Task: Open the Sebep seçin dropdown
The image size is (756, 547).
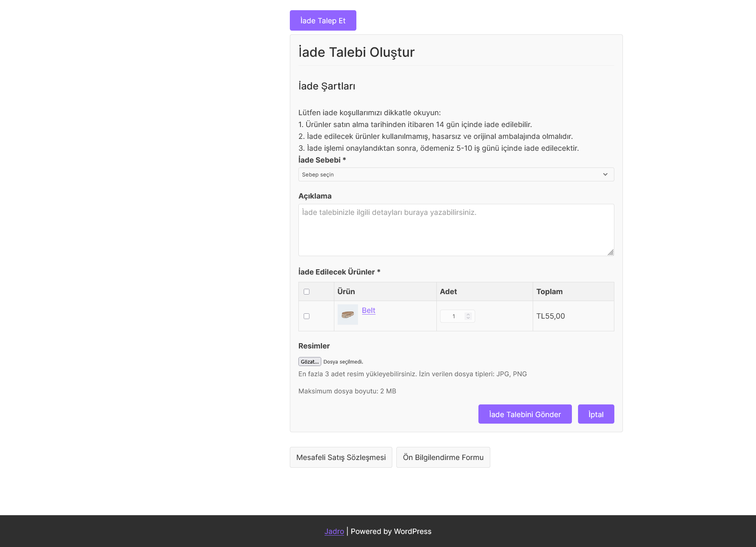Action: pyautogui.click(x=456, y=174)
